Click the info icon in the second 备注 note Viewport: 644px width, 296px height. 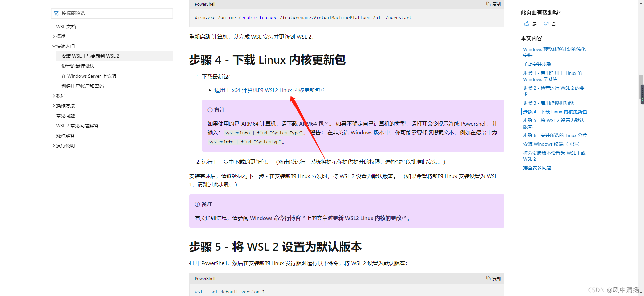tap(197, 204)
